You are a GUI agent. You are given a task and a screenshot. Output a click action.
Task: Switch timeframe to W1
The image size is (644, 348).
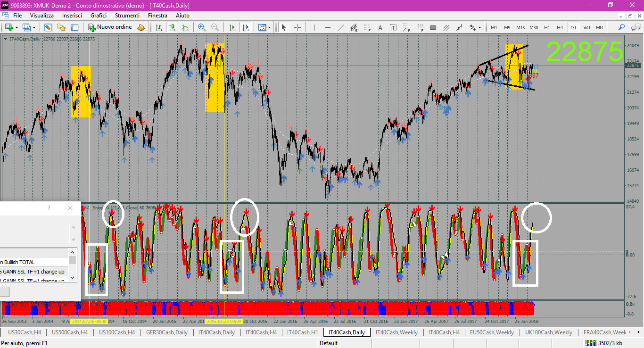pyautogui.click(x=586, y=27)
